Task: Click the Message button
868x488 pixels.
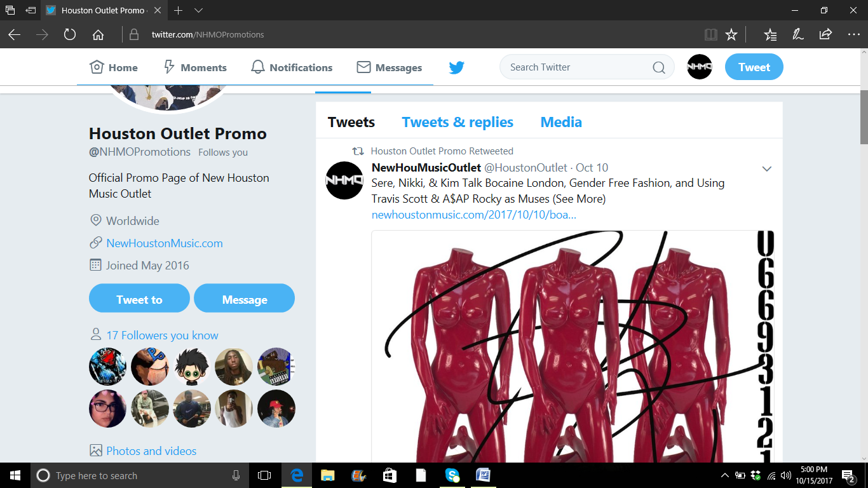Action: click(x=244, y=298)
